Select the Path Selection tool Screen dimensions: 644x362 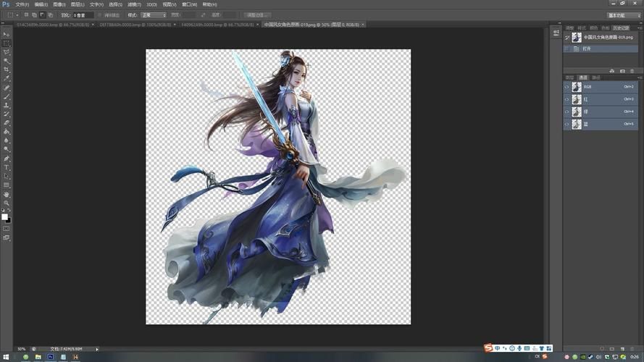pyautogui.click(x=7, y=177)
